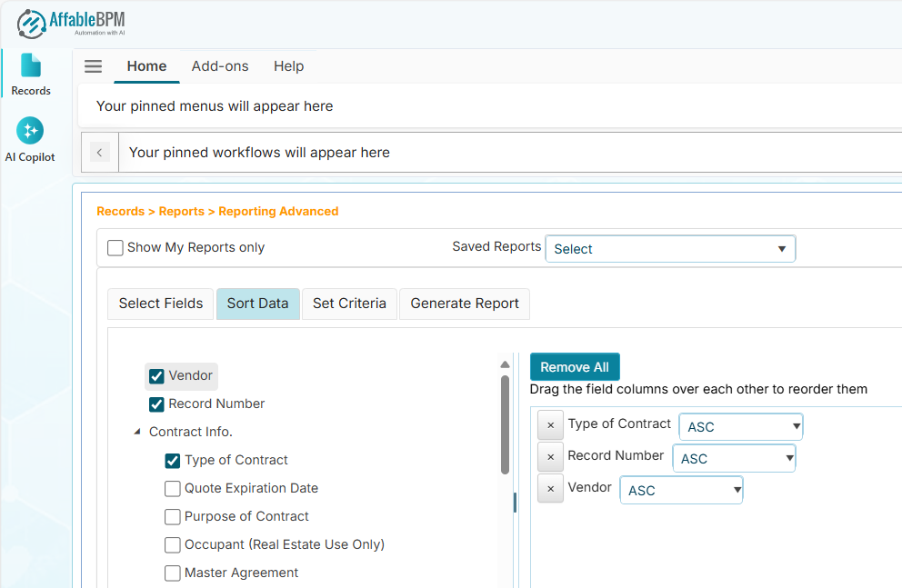The image size is (902, 588).
Task: Go to Reports breadcrumb link
Action: pyautogui.click(x=181, y=211)
